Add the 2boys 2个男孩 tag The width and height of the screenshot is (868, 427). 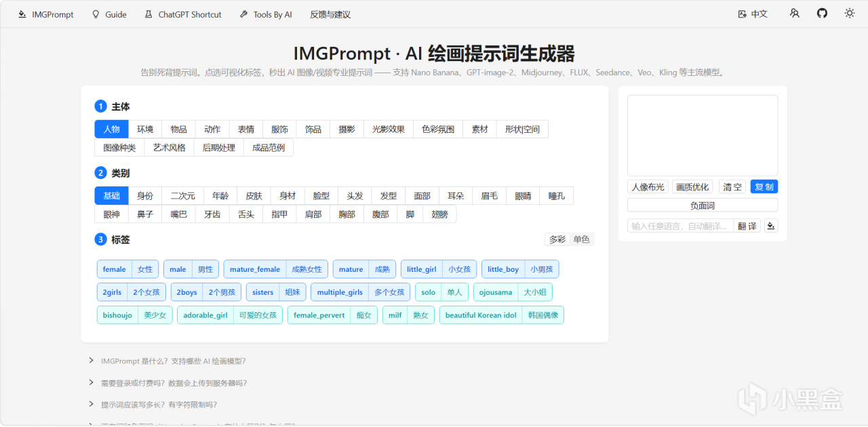206,292
